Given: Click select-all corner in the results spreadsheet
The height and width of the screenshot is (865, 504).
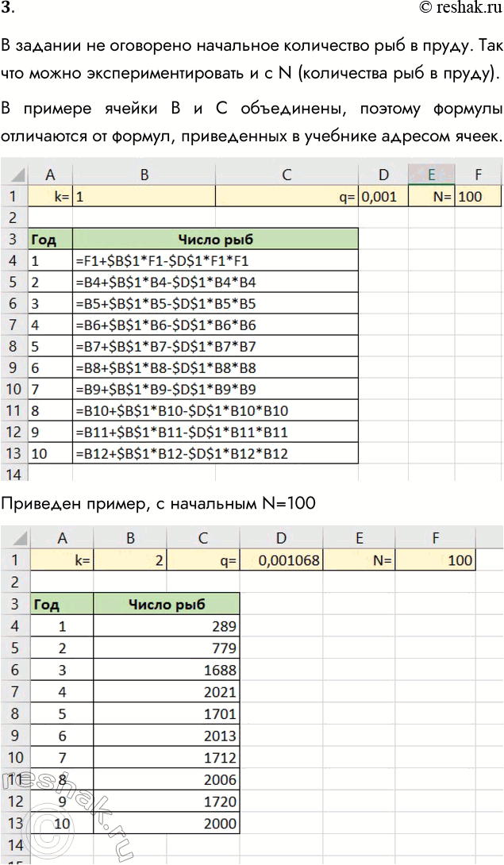Looking at the screenshot, I should (x=14, y=539).
